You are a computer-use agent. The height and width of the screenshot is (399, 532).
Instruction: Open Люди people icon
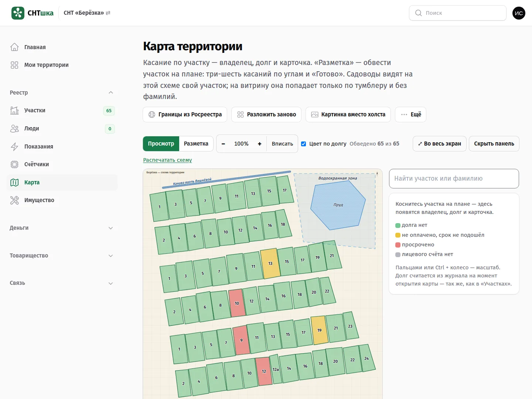click(x=14, y=129)
